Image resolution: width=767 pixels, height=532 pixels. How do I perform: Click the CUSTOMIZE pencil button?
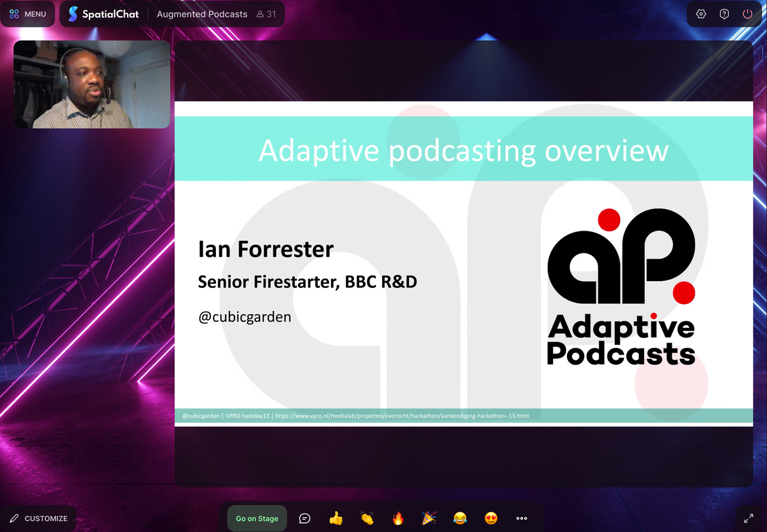point(38,518)
